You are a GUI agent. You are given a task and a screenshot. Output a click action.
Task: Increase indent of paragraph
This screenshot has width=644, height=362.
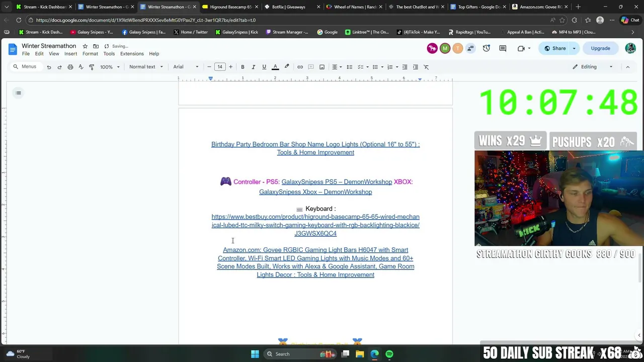pos(415,67)
